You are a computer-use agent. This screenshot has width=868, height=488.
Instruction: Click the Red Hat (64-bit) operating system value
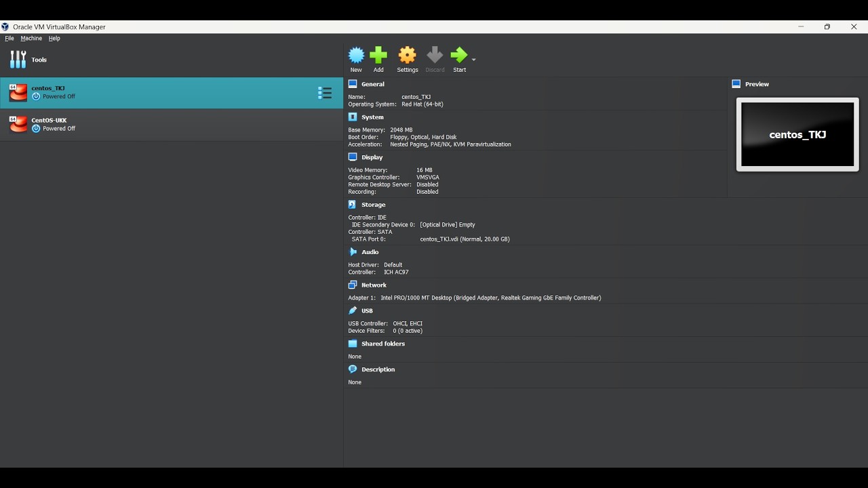point(422,104)
